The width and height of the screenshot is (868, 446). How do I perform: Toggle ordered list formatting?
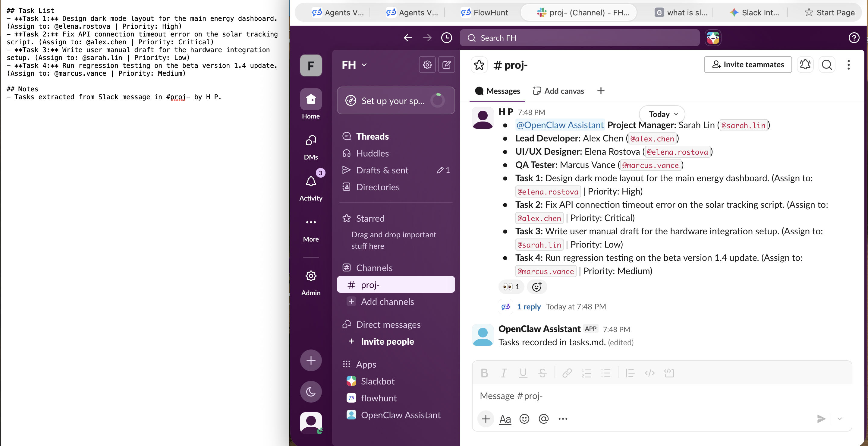pyautogui.click(x=586, y=373)
